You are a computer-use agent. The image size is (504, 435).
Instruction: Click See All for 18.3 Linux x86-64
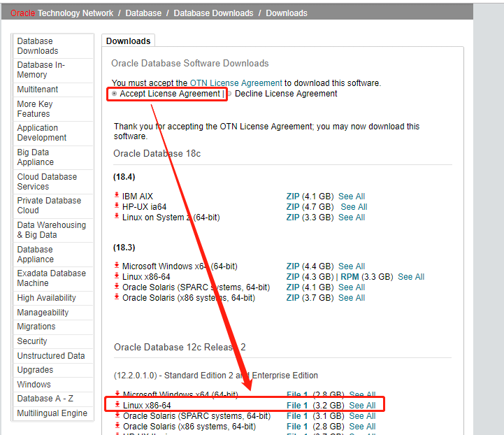click(411, 277)
